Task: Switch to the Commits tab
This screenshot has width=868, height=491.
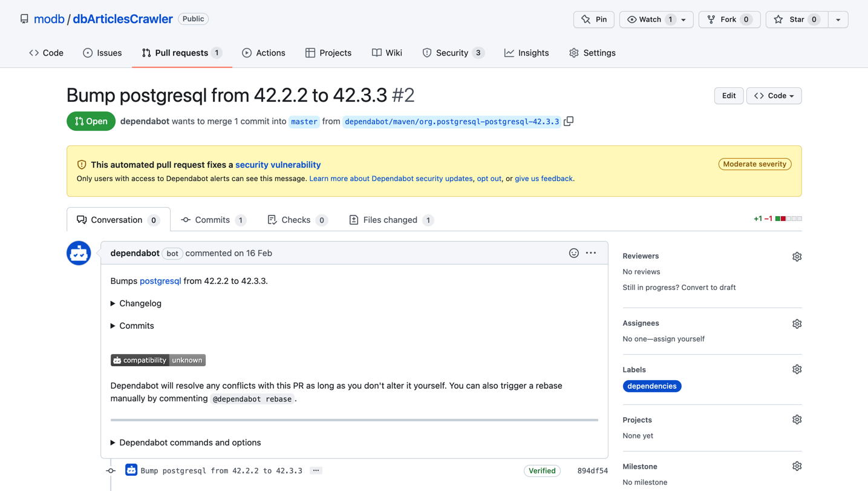Action: coord(214,220)
